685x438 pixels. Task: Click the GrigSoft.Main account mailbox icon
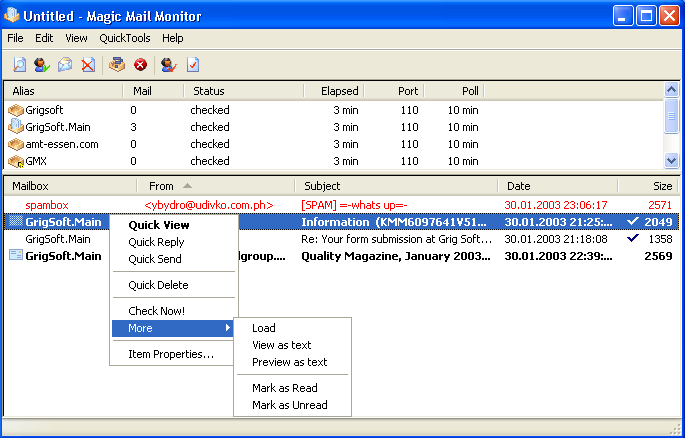point(16,127)
